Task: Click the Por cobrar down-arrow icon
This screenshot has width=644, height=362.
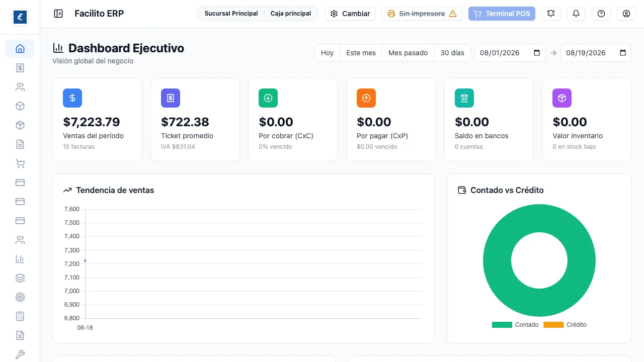Action: coord(268,98)
